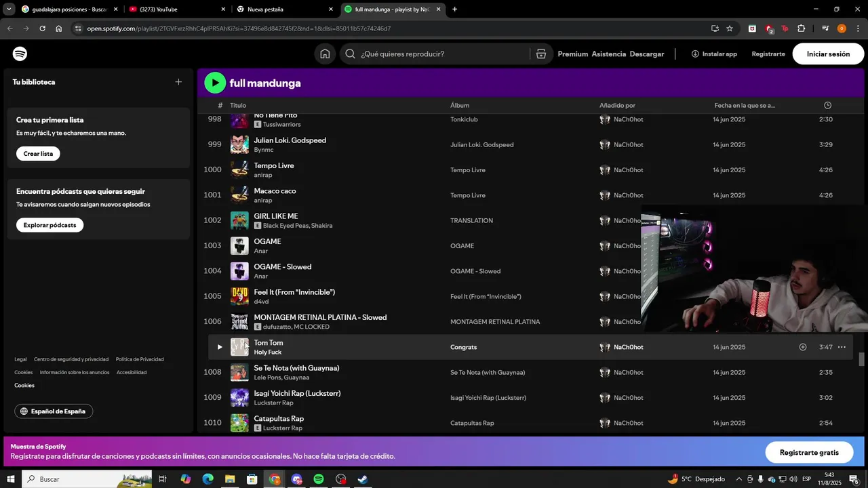Change language via Español de España

(x=54, y=411)
